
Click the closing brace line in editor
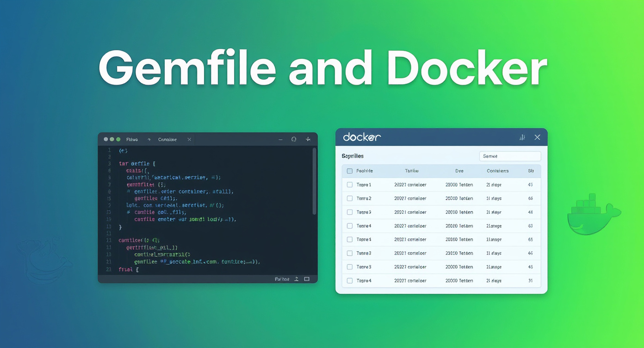click(x=120, y=227)
